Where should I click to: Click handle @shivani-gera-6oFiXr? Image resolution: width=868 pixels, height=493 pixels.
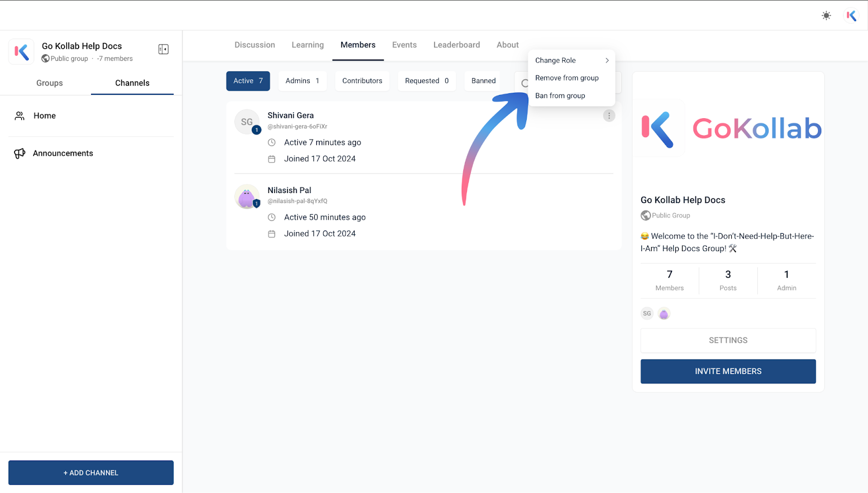(x=297, y=127)
